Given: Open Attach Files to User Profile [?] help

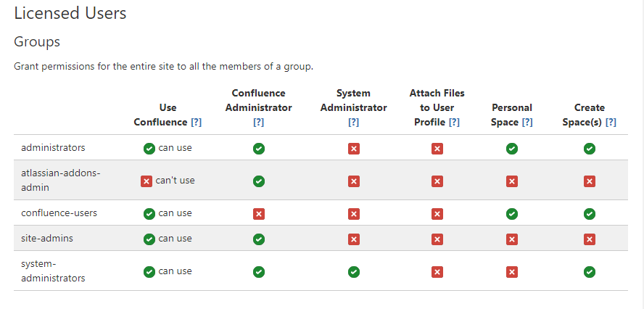Looking at the screenshot, I should click(x=454, y=123).
